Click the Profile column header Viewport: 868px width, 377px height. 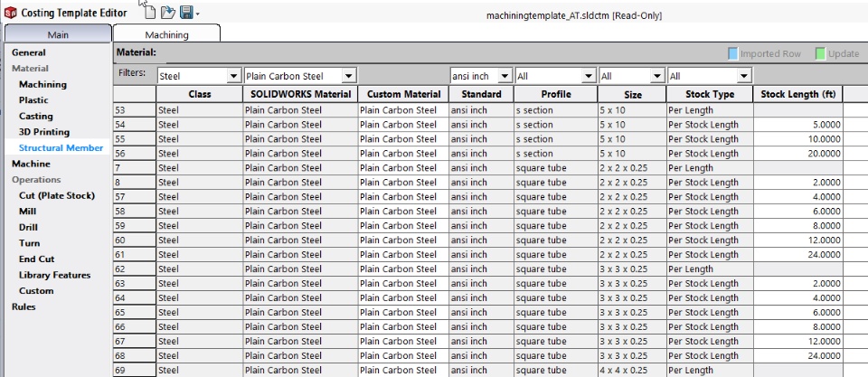pyautogui.click(x=556, y=94)
